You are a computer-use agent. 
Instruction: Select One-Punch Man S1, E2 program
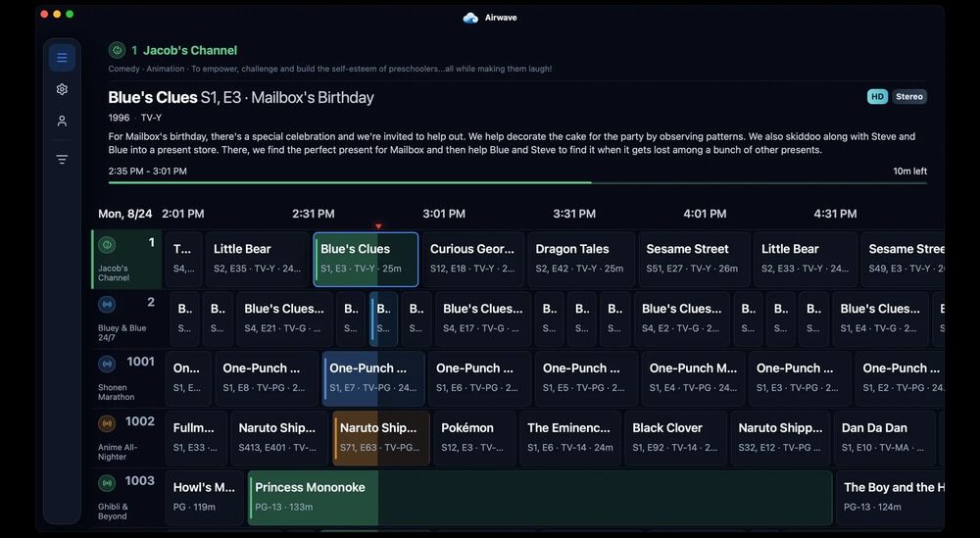(900, 378)
